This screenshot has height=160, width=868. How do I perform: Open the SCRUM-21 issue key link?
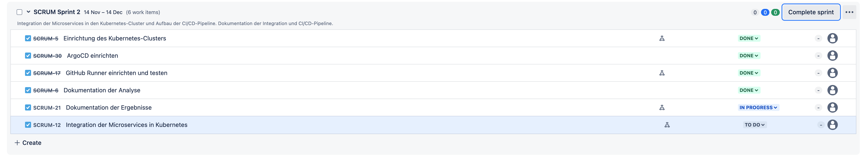47,108
